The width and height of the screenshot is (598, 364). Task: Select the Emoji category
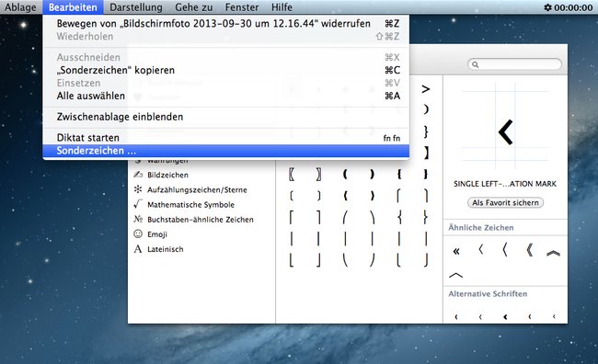[157, 234]
